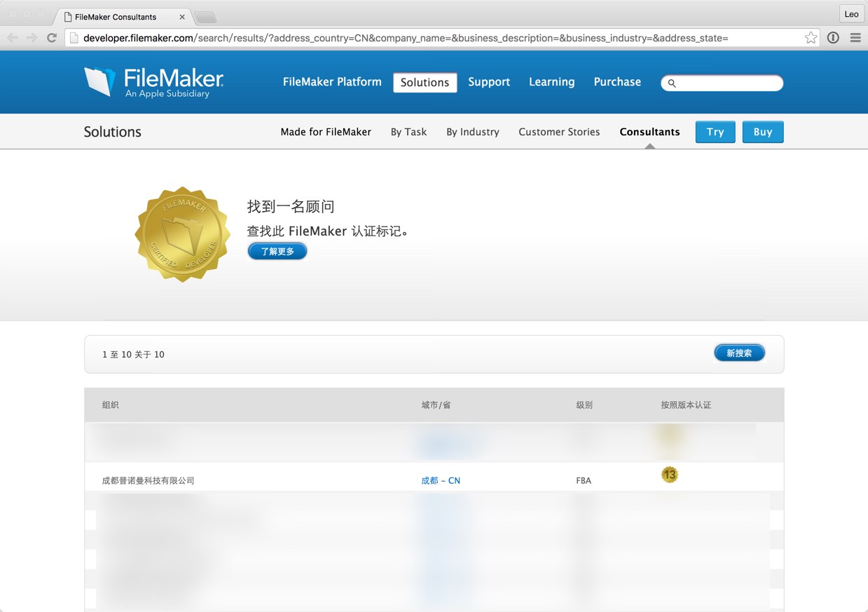The height and width of the screenshot is (612, 868).
Task: Click the extension icon beside the star
Action: coord(833,38)
